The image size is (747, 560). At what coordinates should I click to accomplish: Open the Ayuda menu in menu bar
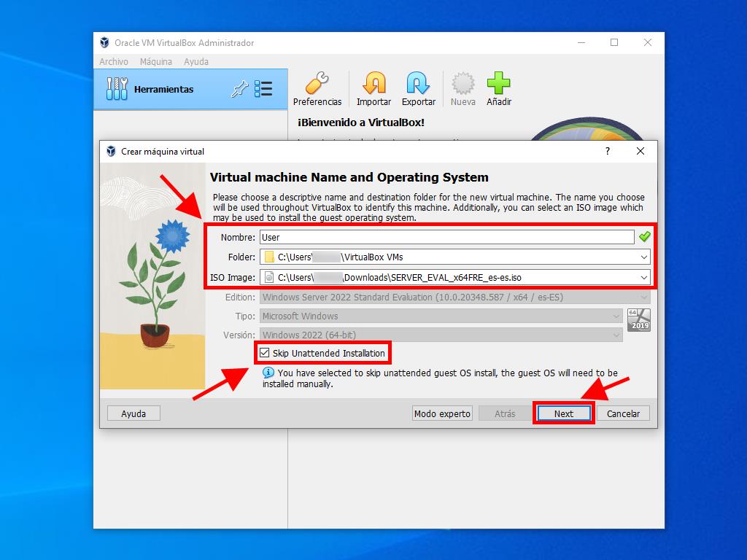pos(196,62)
